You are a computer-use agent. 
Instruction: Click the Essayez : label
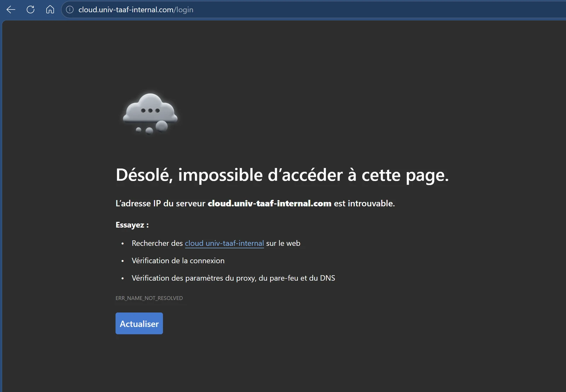(132, 225)
